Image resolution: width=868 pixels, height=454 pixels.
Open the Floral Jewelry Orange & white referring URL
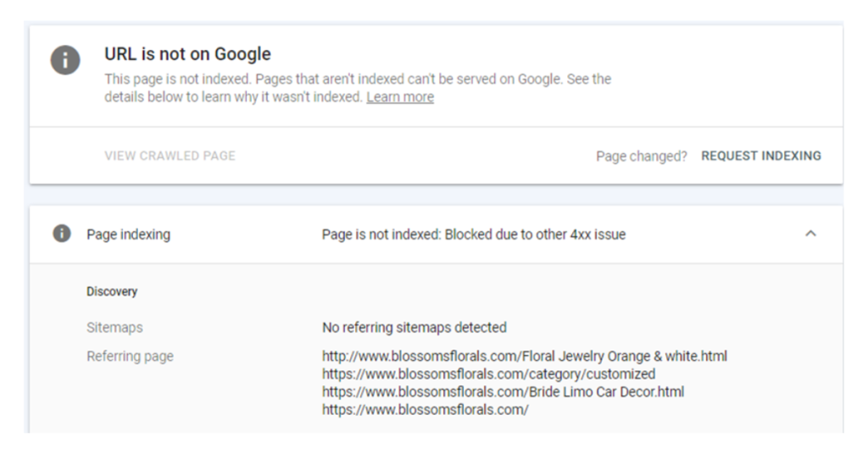[x=525, y=356]
